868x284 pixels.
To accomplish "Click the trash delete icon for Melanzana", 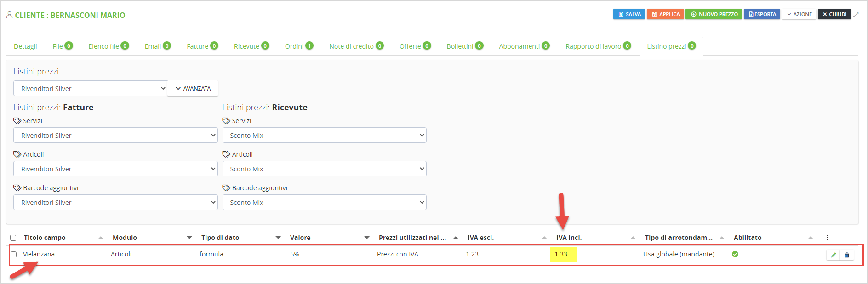I will coord(847,255).
